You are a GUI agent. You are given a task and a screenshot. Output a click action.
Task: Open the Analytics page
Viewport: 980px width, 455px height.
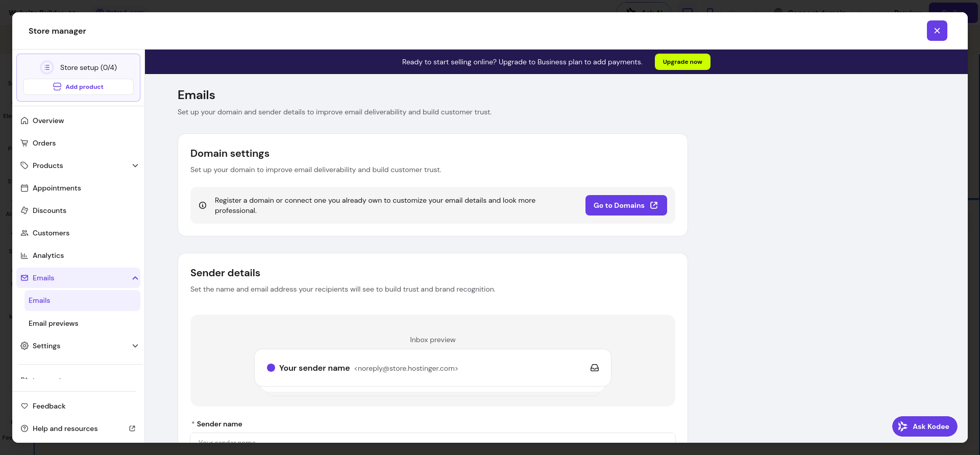pyautogui.click(x=78, y=255)
